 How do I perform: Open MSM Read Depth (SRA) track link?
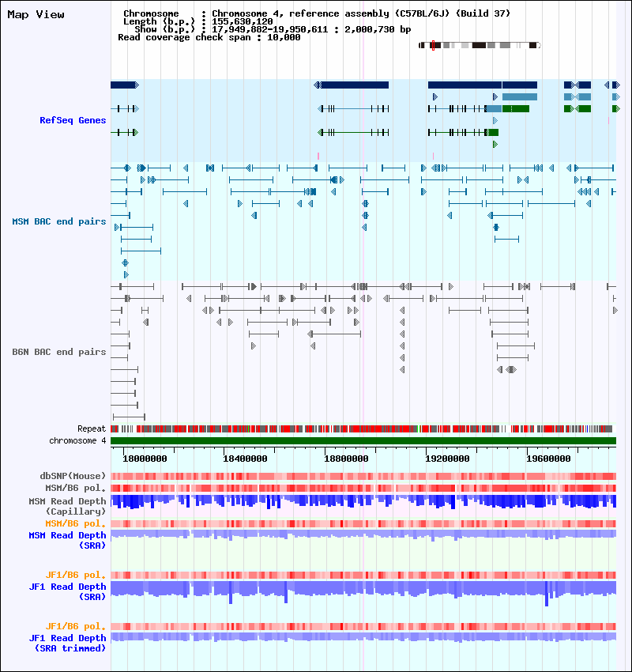67,541
